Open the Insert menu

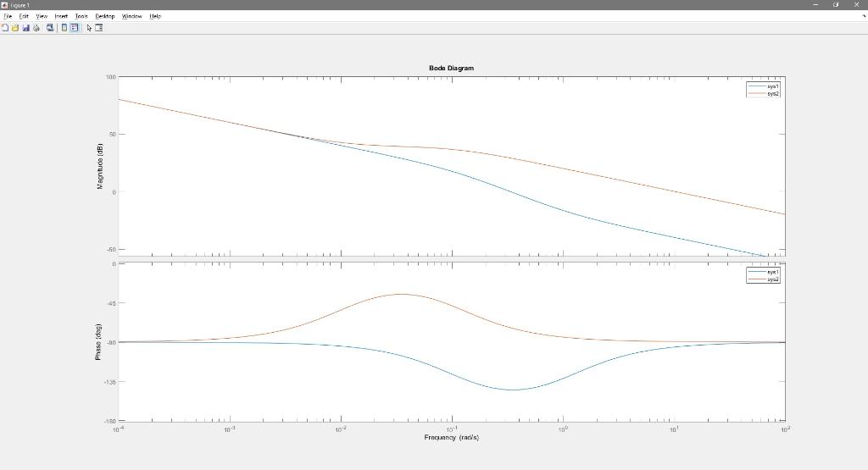61,16
